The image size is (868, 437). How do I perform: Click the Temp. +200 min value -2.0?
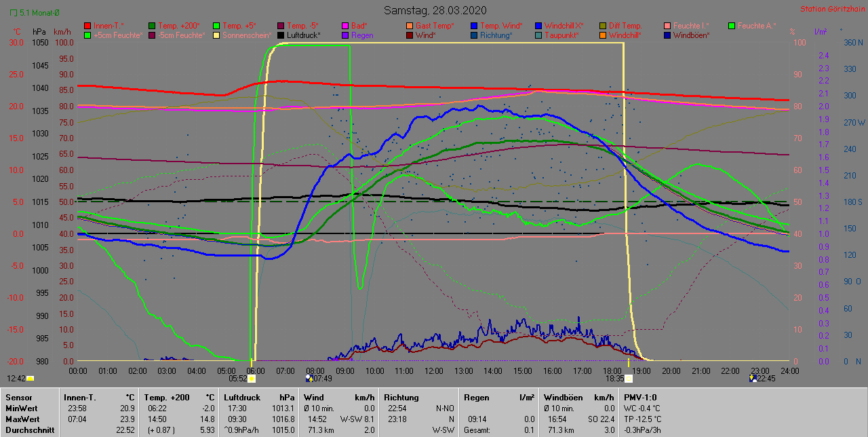207,408
